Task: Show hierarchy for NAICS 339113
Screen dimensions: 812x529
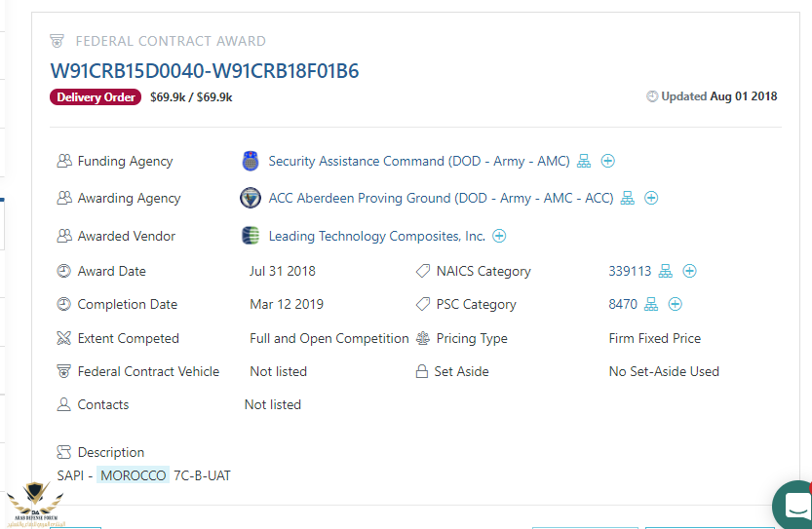Action: point(666,271)
